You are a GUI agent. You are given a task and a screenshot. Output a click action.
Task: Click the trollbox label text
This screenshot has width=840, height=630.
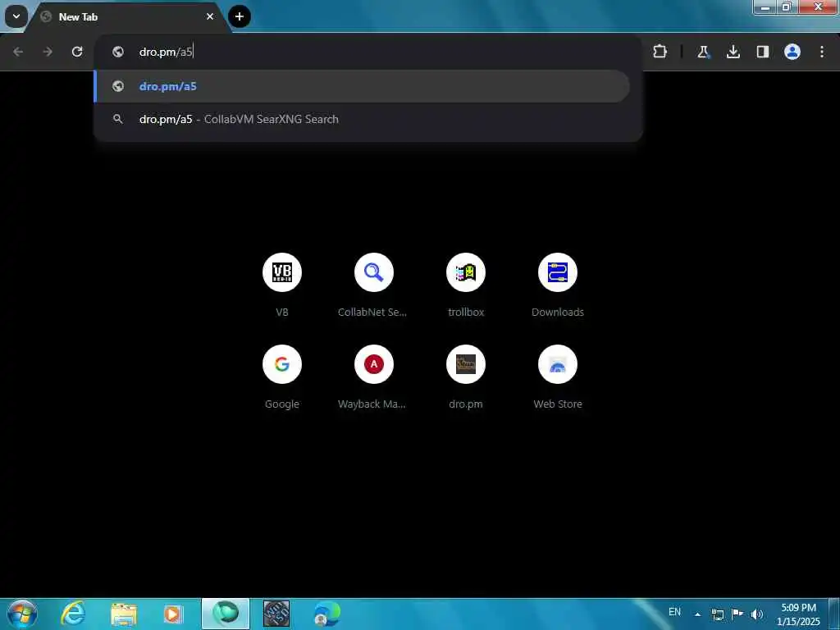click(x=466, y=313)
